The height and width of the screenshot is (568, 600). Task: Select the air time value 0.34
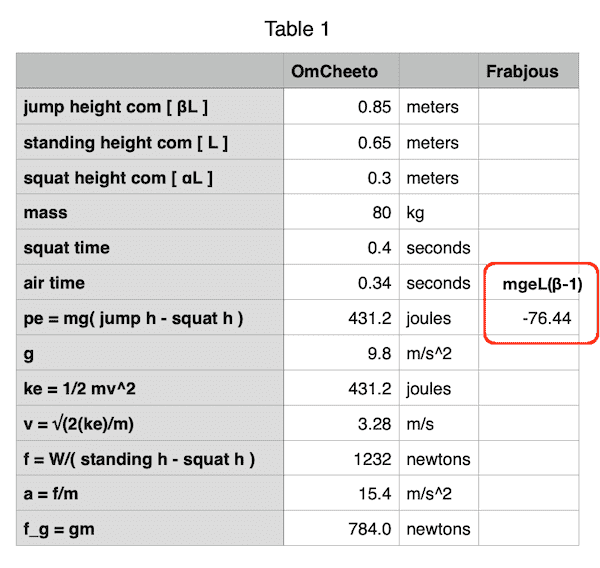pos(341,283)
